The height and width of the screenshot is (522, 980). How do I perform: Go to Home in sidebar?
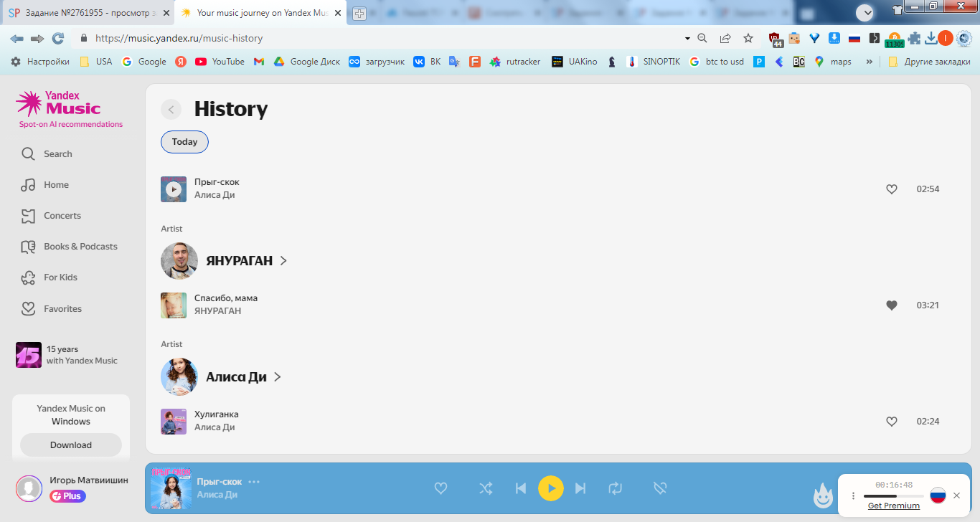click(x=45, y=185)
